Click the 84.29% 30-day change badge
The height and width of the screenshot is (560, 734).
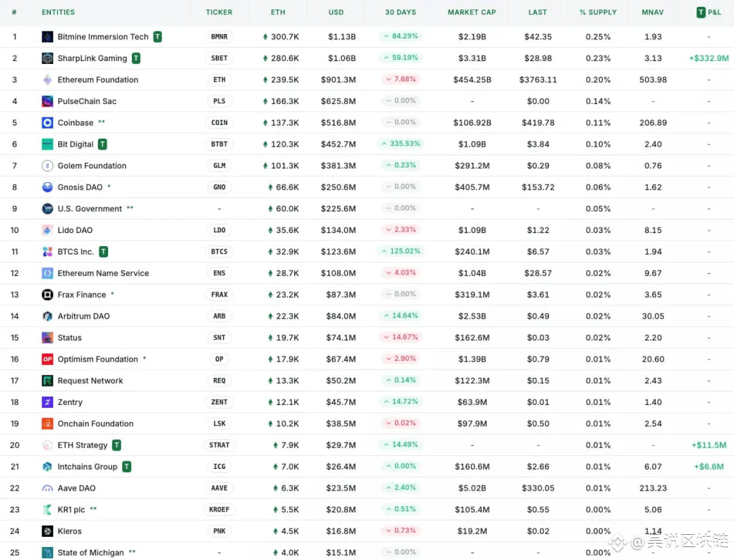[401, 36]
